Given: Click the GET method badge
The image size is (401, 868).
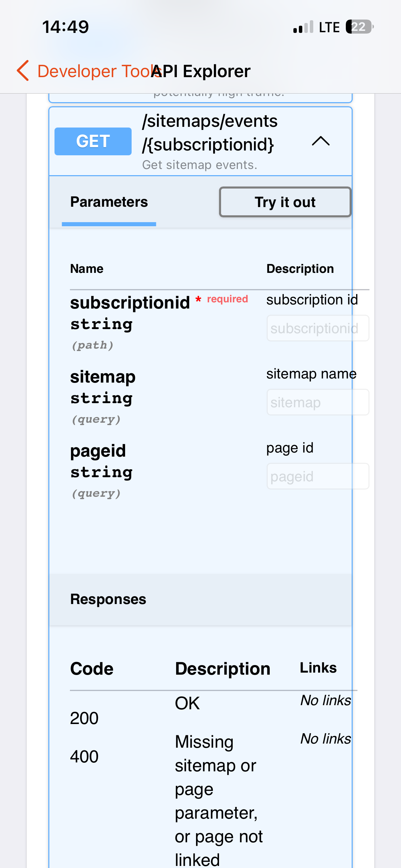Looking at the screenshot, I should [x=93, y=141].
